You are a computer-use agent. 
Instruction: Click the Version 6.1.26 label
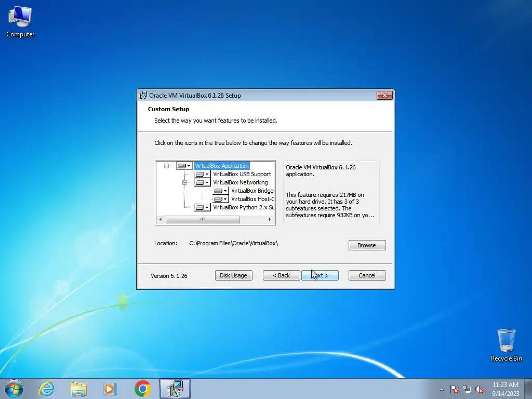tap(169, 276)
